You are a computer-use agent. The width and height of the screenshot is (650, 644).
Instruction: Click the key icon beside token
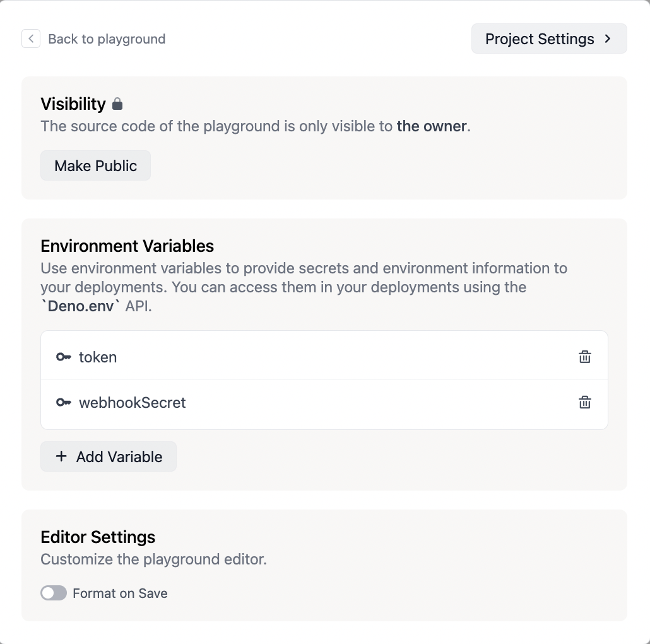63,357
